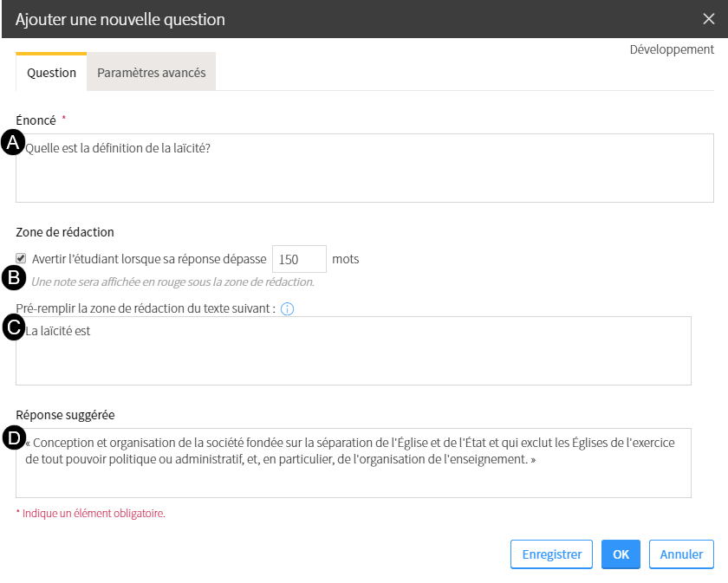Click the black circle marker B
The image size is (728, 583).
pos(14,277)
